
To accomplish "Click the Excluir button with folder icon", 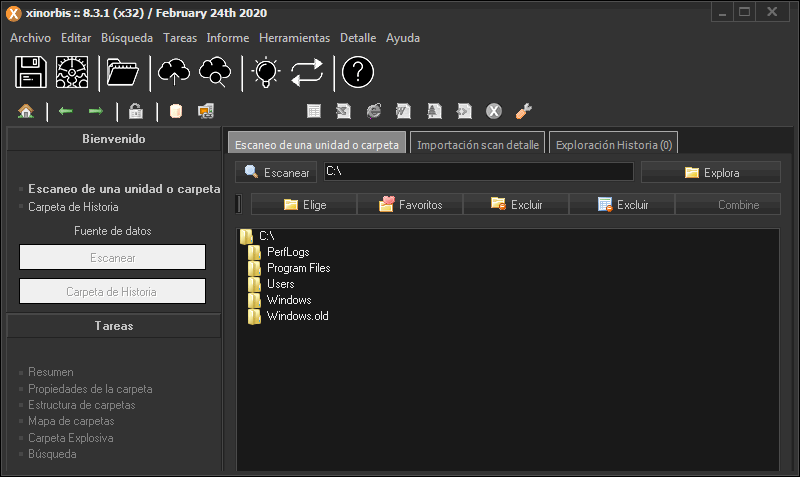I will [x=516, y=205].
